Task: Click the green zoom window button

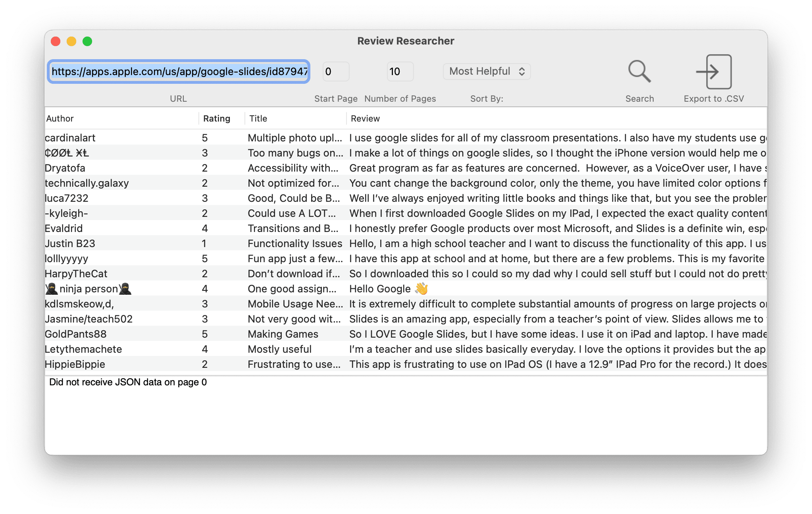Action: point(87,41)
